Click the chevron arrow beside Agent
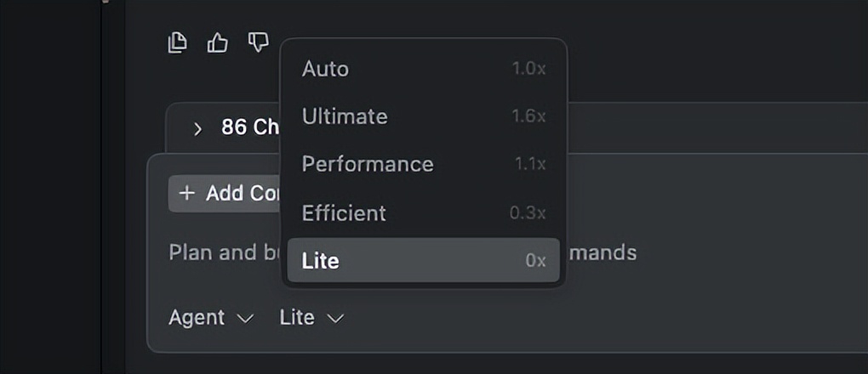 (245, 319)
